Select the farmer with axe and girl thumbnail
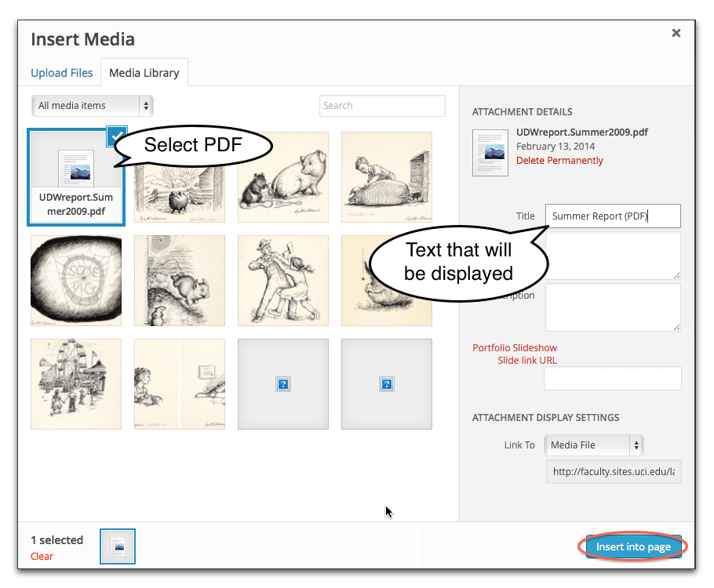This screenshot has height=588, width=714. point(282,281)
